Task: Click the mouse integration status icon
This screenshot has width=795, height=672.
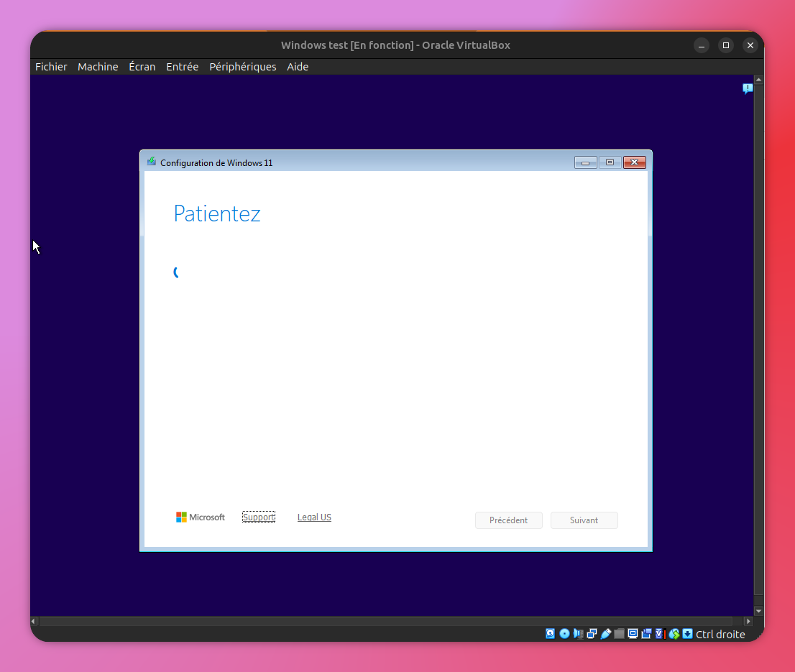Action: pos(674,634)
